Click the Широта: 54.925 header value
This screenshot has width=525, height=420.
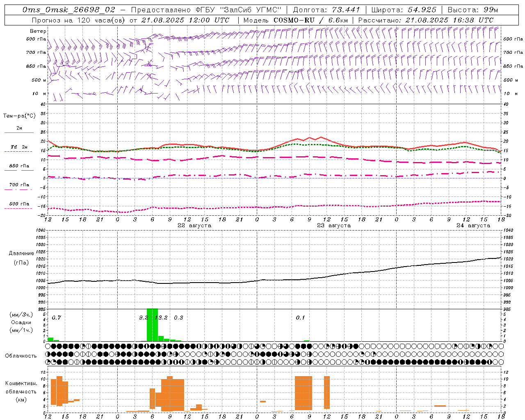click(x=404, y=10)
